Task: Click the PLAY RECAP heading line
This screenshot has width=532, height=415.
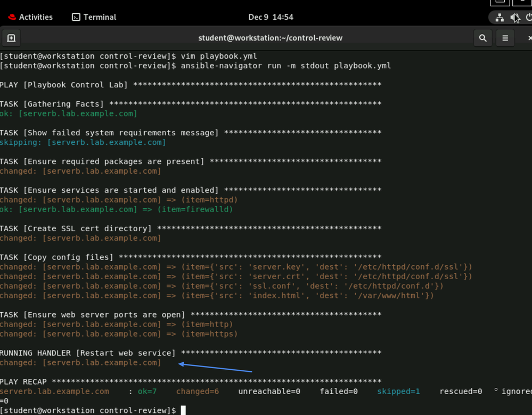Action: click(x=24, y=381)
